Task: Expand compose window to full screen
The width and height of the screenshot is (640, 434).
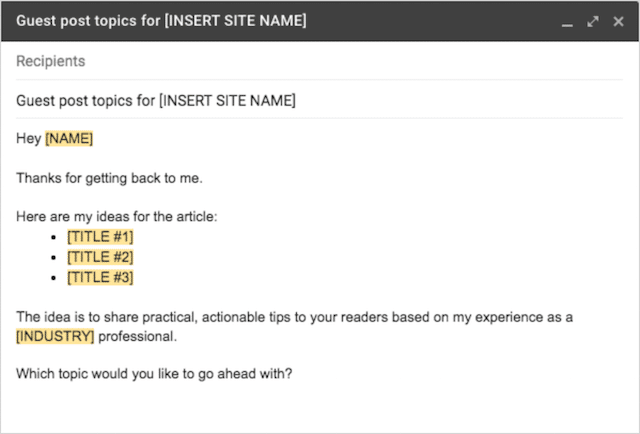Action: tap(592, 21)
